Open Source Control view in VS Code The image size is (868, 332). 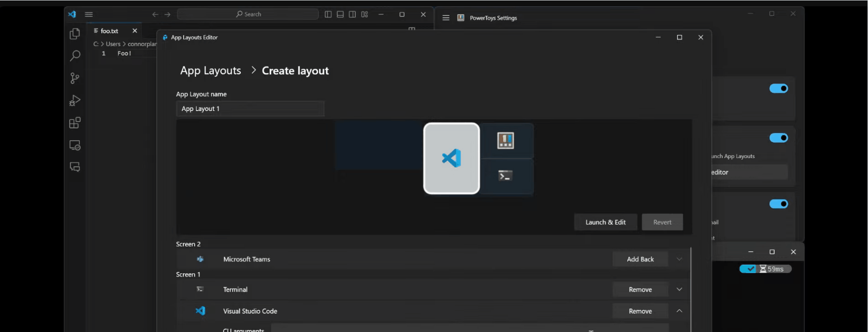tap(75, 78)
